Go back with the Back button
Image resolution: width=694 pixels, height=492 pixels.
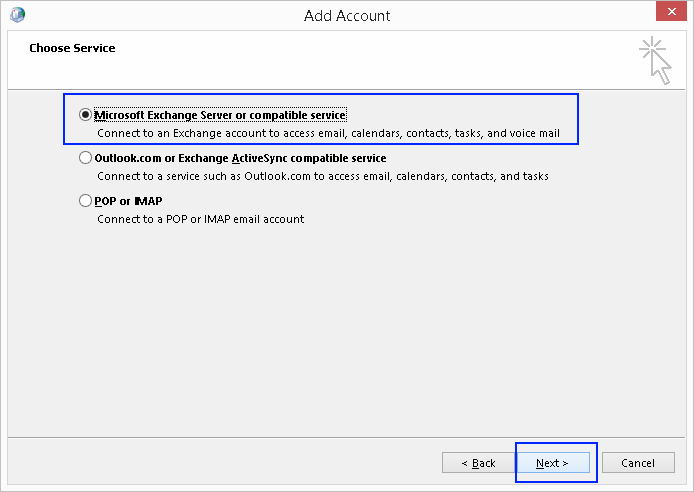click(478, 463)
